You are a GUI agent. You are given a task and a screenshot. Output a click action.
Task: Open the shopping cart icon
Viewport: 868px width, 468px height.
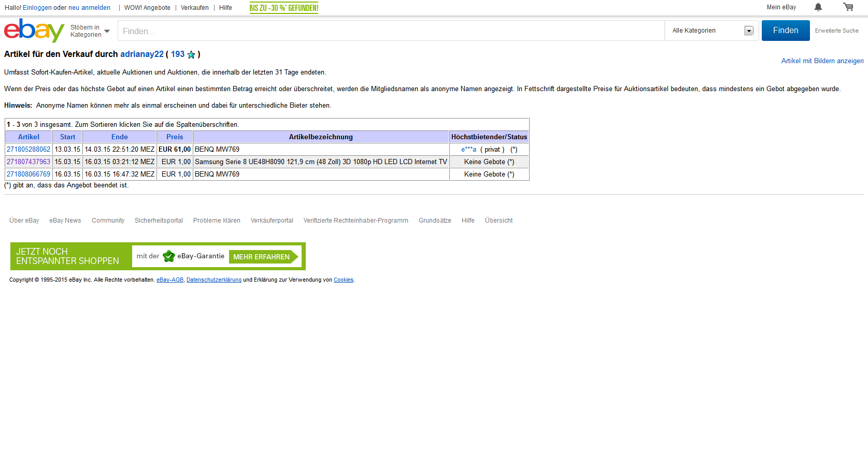click(848, 7)
